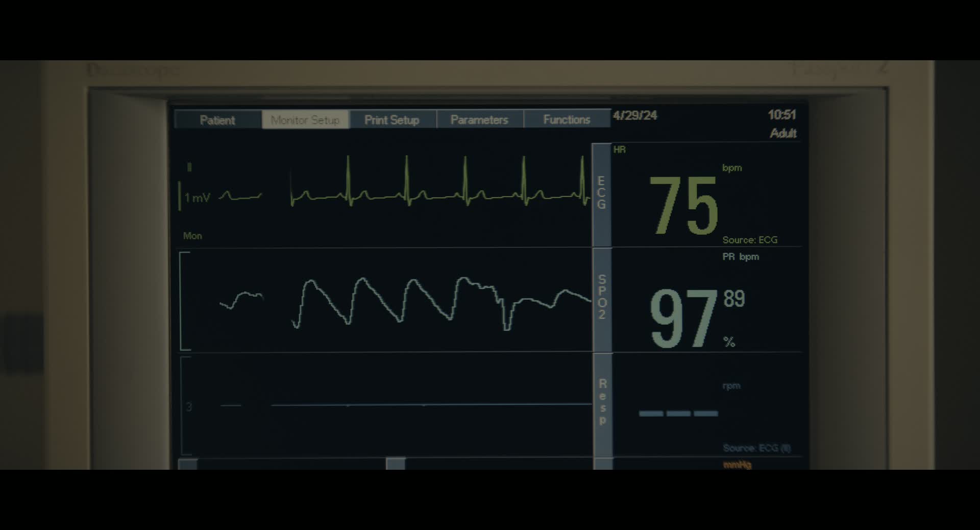The image size is (980, 530).
Task: Click the SpO2 reading 97
Action: [x=683, y=319]
